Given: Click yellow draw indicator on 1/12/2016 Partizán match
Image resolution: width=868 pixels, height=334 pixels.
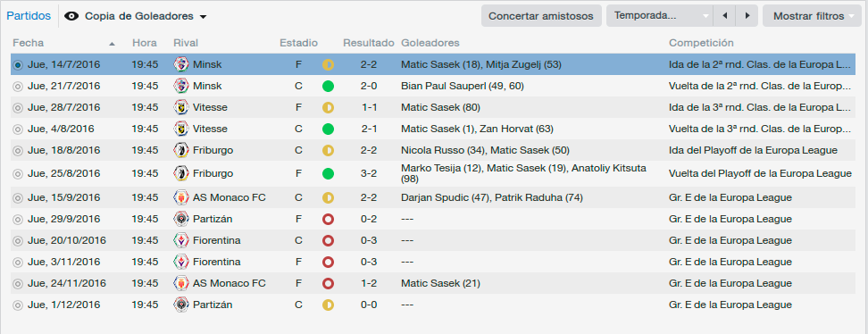Looking at the screenshot, I should (329, 305).
